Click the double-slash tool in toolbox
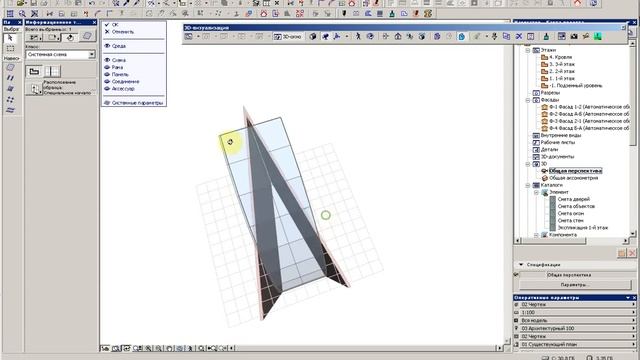 [10, 78]
